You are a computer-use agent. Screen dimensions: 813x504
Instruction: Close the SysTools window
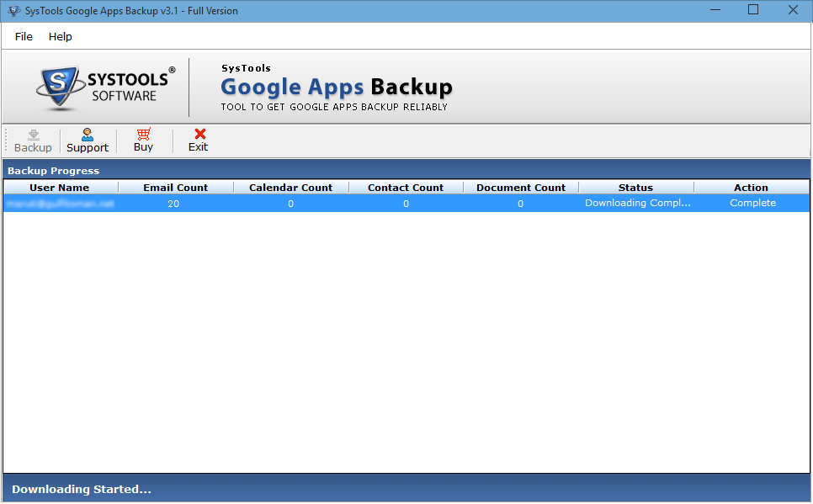[x=793, y=10]
